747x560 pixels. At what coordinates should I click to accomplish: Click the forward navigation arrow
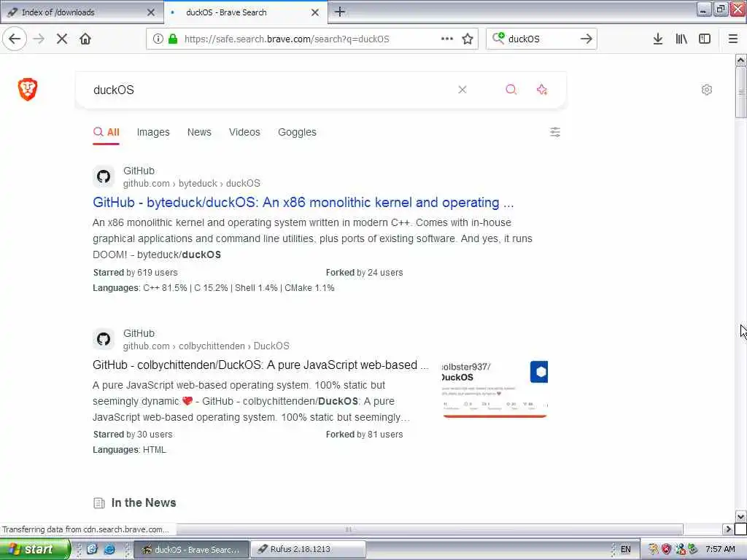point(39,39)
